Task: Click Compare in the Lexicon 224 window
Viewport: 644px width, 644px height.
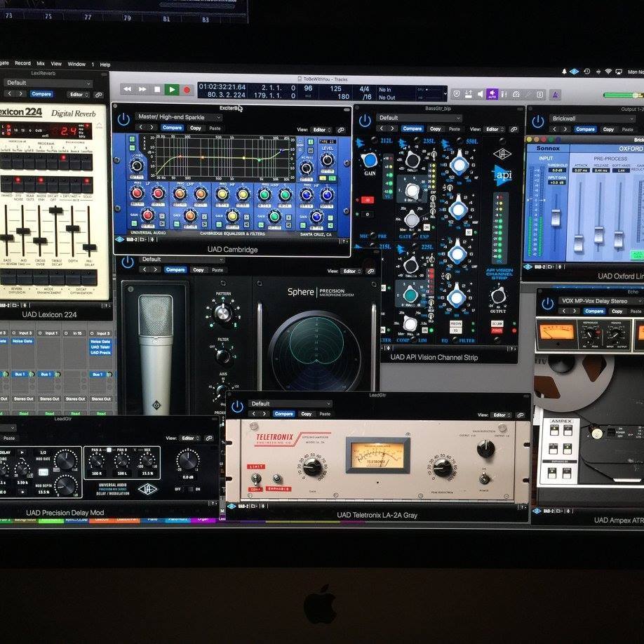Action: tap(41, 94)
